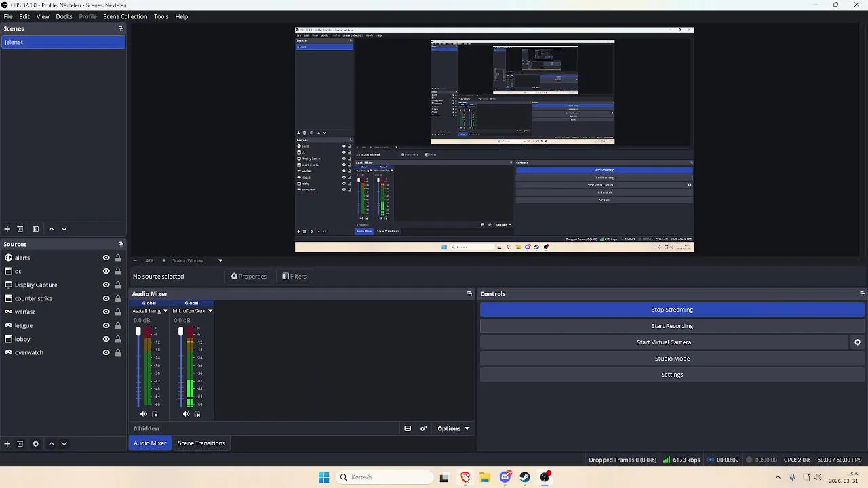Click the 6173 kbps bitrate status
Image resolution: width=868 pixels, height=488 pixels.
coord(682,460)
